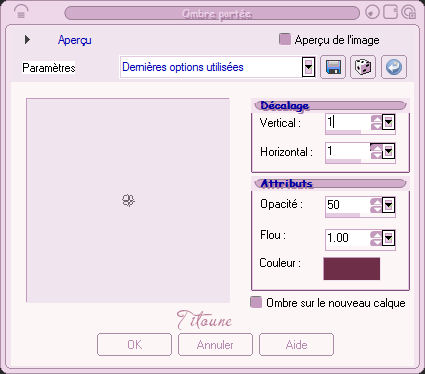Toggle Ombre sur le nouveau calque checkbox

[x=256, y=302]
